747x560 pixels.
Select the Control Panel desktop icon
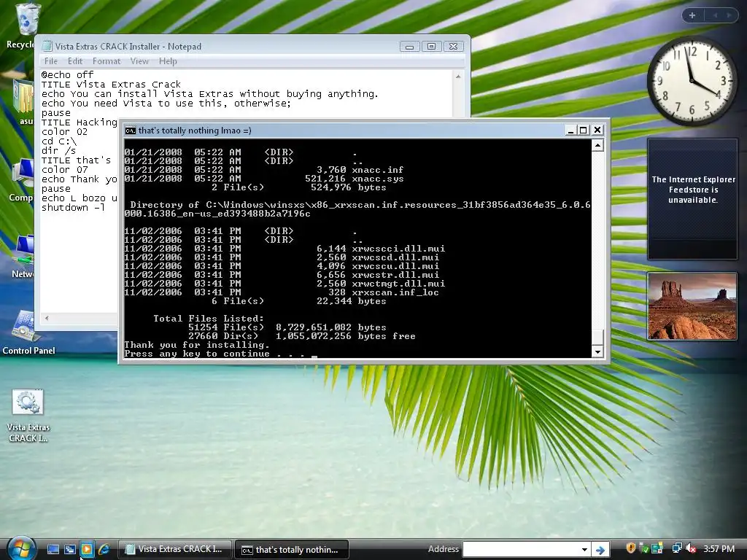point(28,332)
